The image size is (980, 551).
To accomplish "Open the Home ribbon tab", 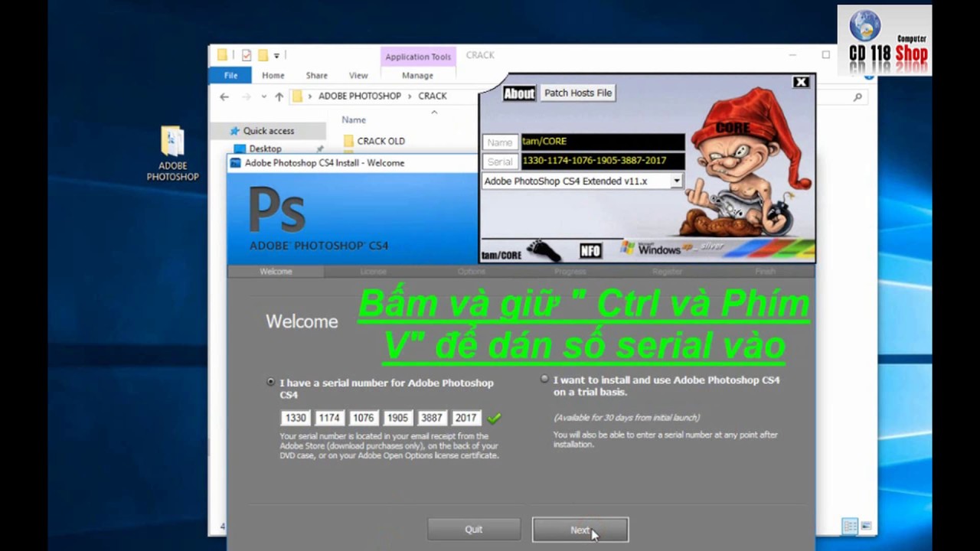I will [273, 75].
